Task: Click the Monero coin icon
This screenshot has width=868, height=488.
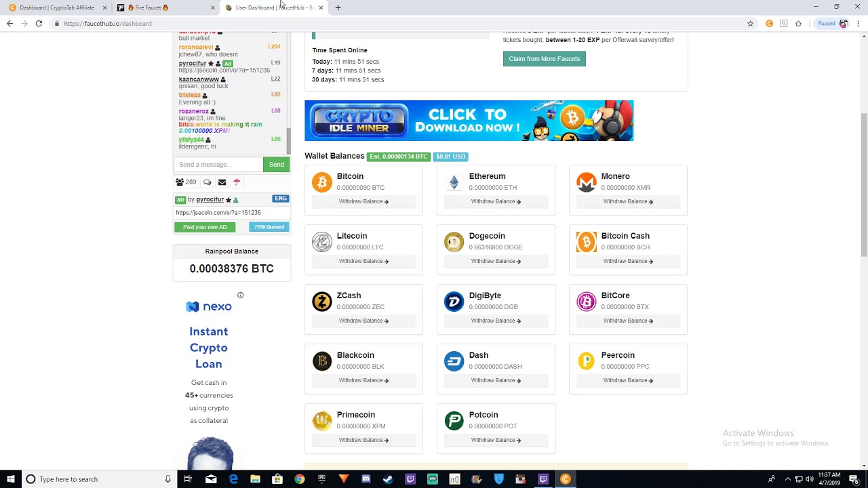Action: tap(587, 182)
